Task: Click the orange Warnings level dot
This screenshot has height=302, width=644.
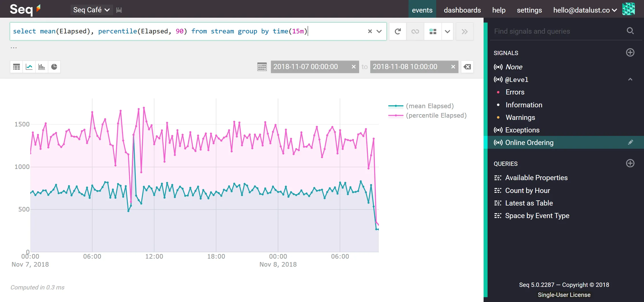Action: coord(498,117)
